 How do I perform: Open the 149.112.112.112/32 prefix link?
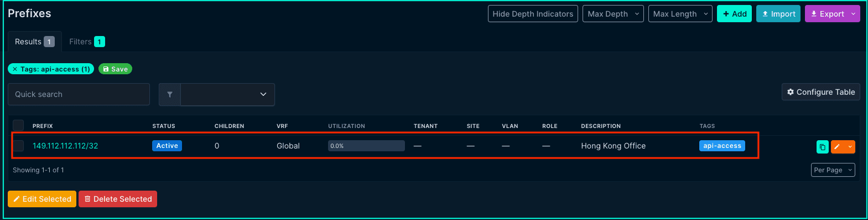[x=65, y=146]
